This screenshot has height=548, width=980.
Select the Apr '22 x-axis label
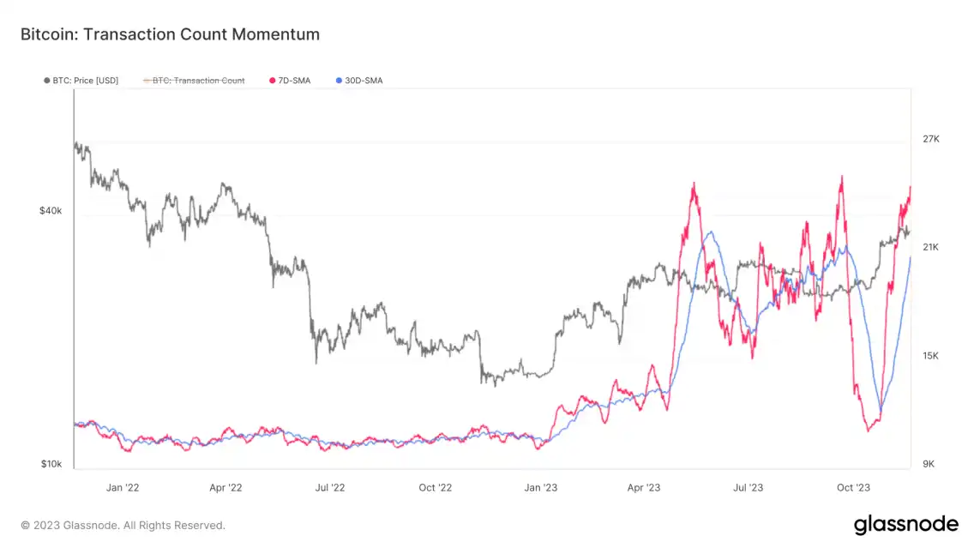click(225, 488)
